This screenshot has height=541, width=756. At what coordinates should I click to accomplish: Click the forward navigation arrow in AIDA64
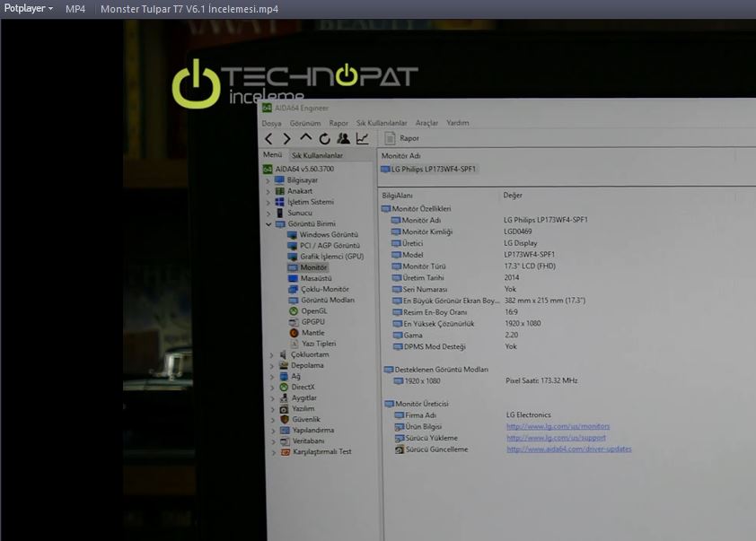pos(287,139)
